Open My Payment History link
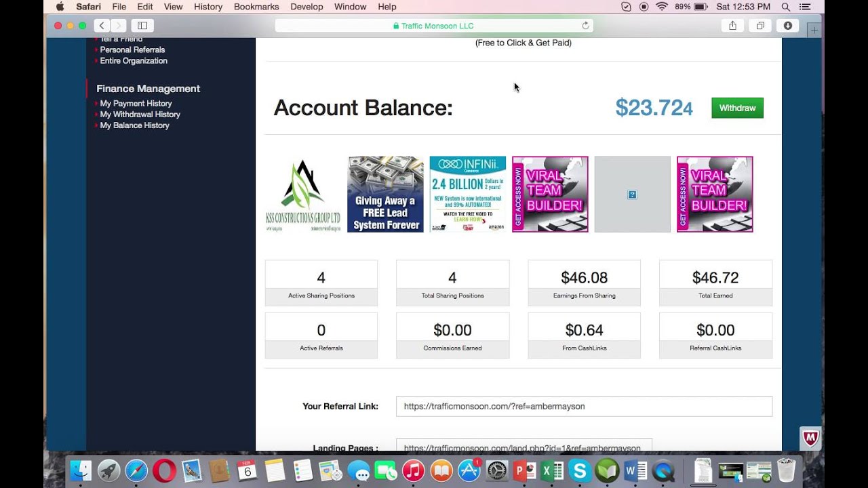The width and height of the screenshot is (868, 488). click(x=136, y=103)
